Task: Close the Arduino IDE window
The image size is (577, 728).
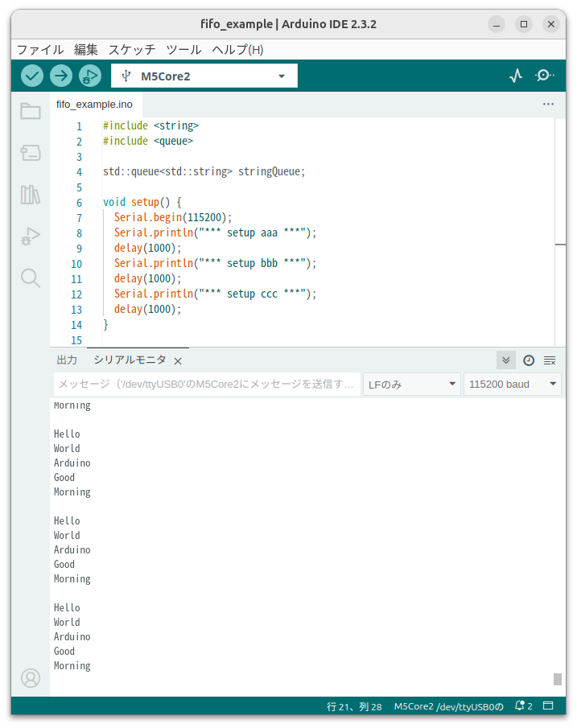Action: (551, 24)
